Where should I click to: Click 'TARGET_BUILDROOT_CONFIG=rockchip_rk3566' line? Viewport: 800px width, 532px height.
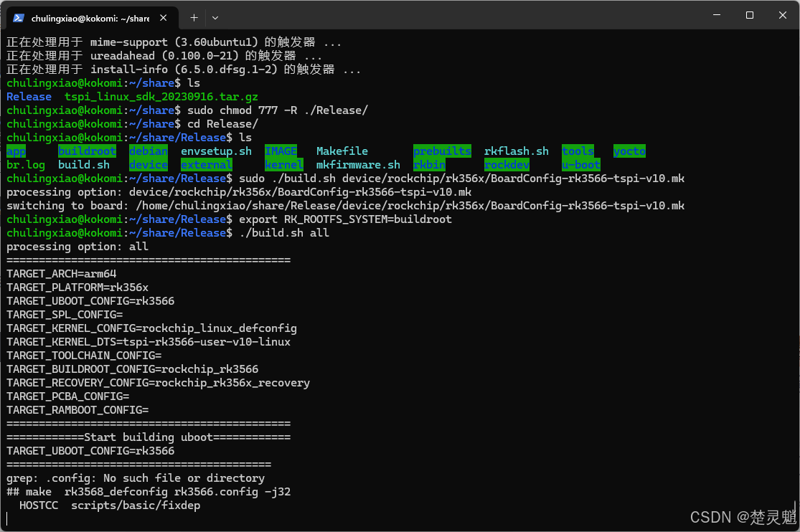133,369
